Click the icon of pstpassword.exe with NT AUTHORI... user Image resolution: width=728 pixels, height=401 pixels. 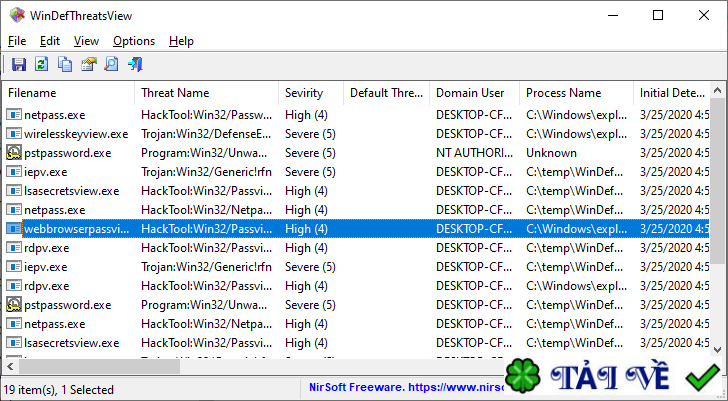tap(14, 153)
